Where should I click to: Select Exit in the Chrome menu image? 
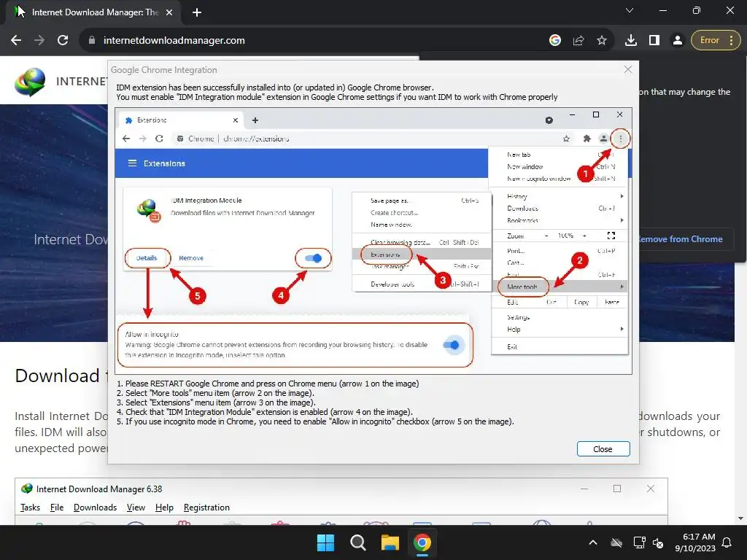[x=512, y=346]
